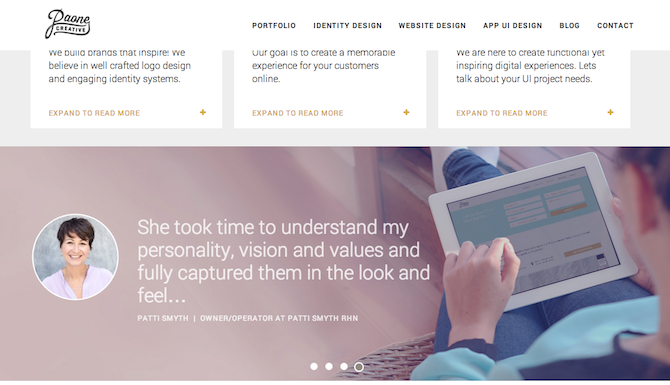This screenshot has width=670, height=385.
Task: Expand the website experience card plus icon
Action: pos(406,112)
